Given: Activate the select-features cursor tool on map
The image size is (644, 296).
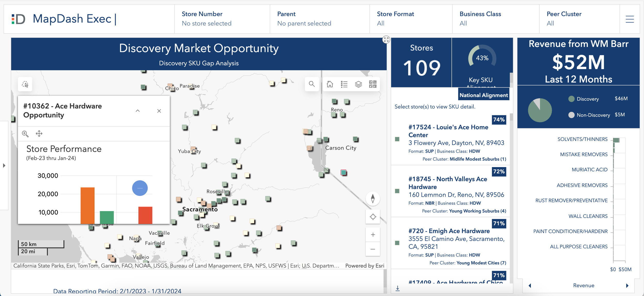Looking at the screenshot, I should point(25,84).
